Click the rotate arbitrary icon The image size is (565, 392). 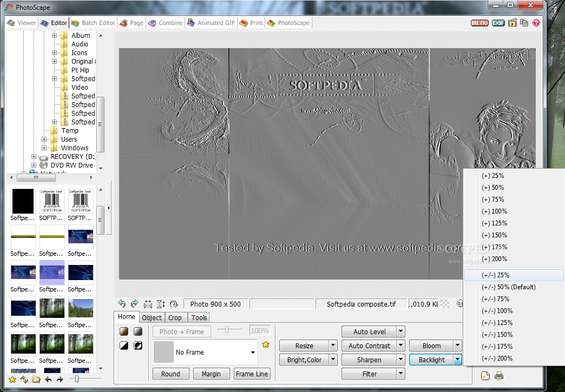click(x=174, y=304)
